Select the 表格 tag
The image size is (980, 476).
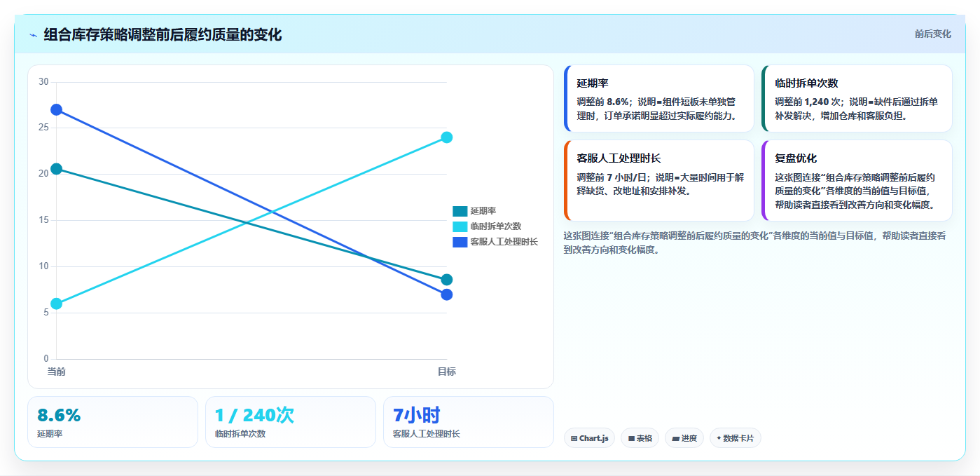coord(640,438)
